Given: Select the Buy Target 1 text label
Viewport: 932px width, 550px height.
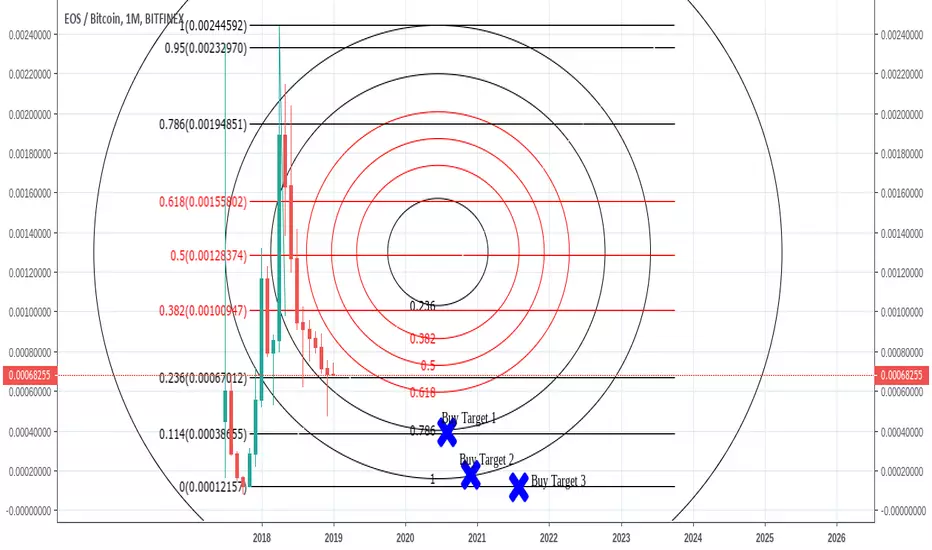Looking at the screenshot, I should click(469, 418).
